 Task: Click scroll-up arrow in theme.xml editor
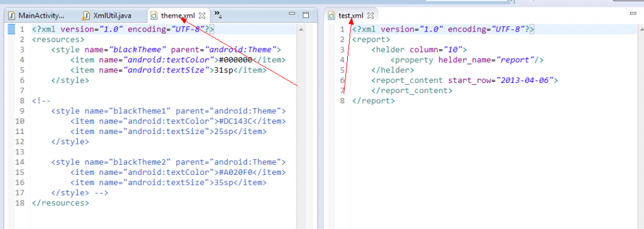pyautogui.click(x=301, y=30)
